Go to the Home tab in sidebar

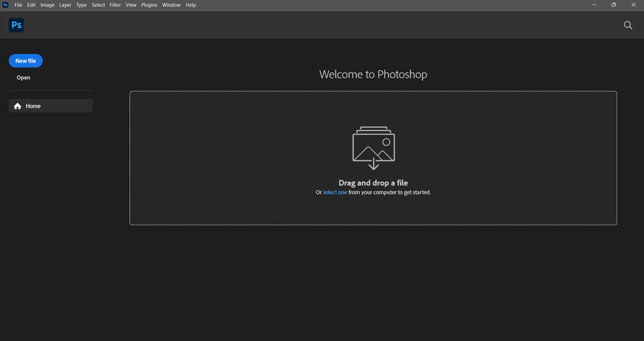click(x=51, y=106)
